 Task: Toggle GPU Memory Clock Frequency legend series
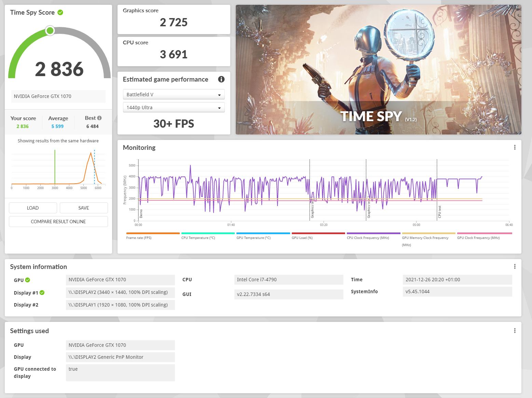coord(428,240)
